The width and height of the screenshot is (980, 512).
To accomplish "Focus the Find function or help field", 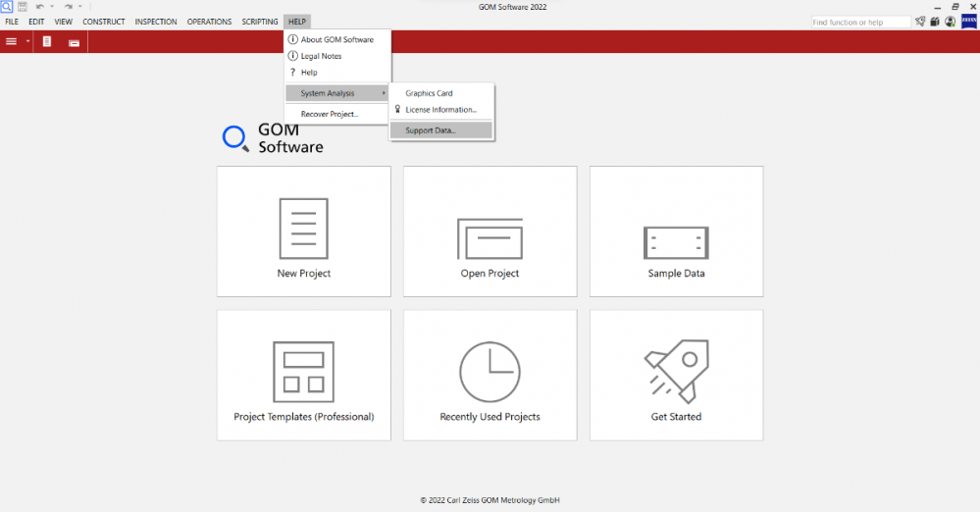I will 860,22.
